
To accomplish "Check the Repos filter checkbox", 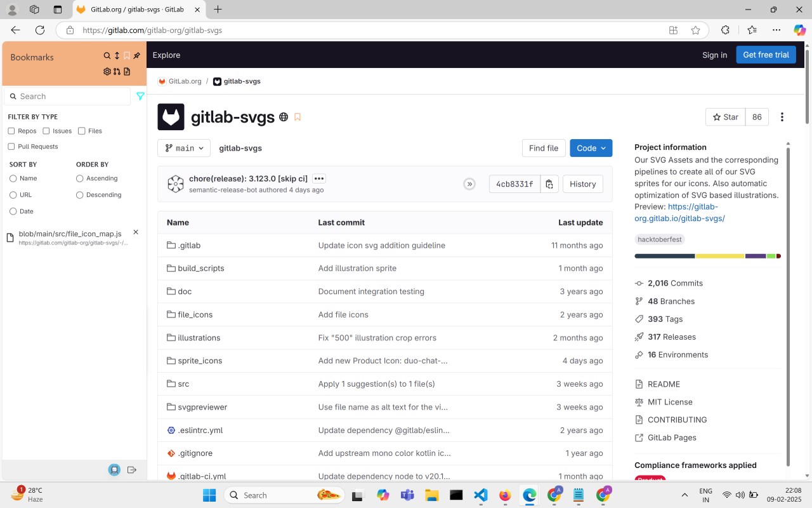I will (11, 131).
